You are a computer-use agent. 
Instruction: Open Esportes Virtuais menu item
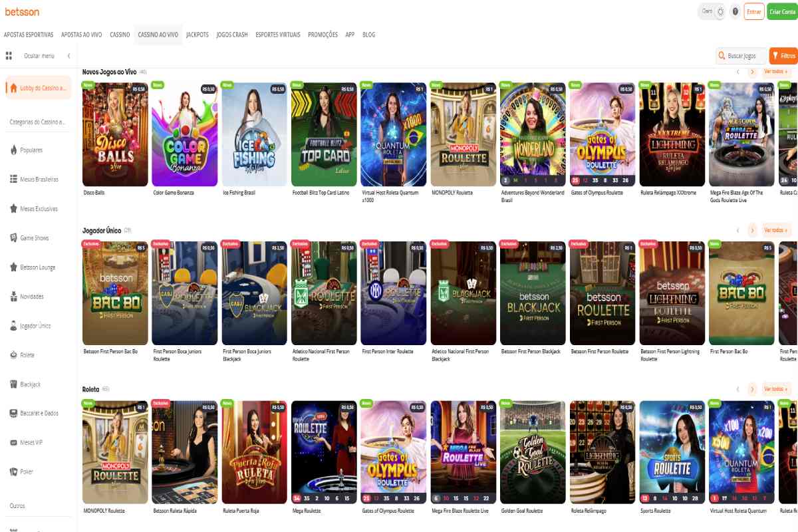pos(278,35)
